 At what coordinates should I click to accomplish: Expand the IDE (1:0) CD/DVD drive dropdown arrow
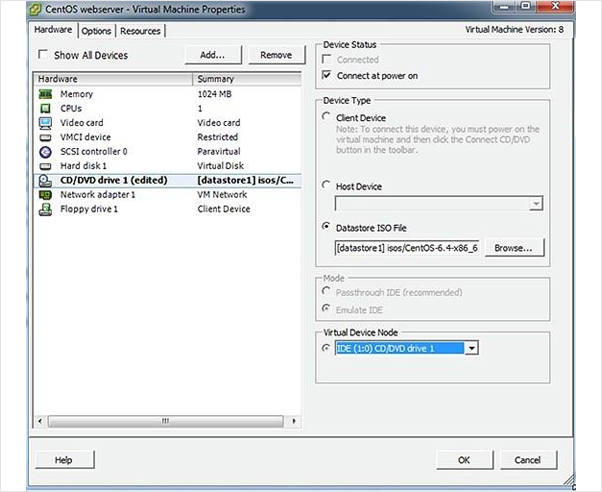471,348
